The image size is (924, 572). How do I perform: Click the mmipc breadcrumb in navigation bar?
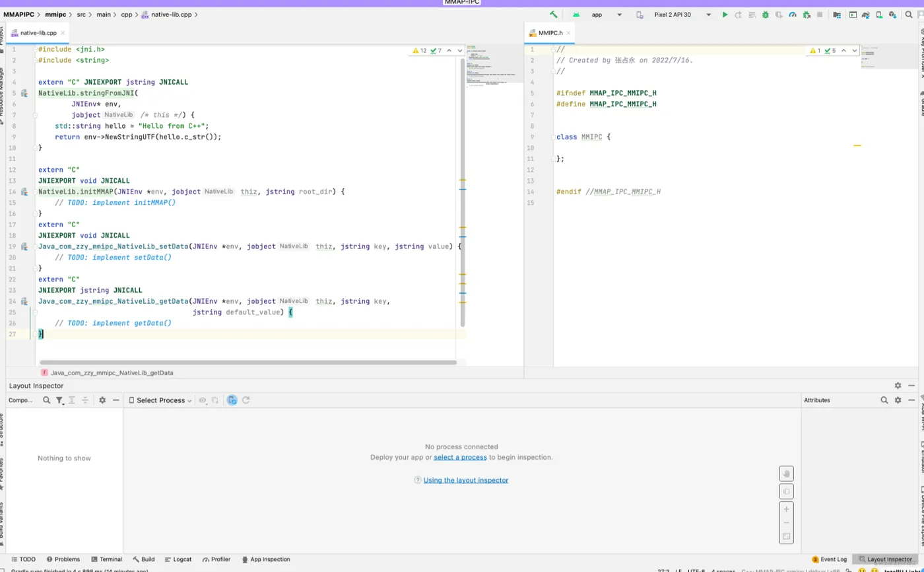pos(55,14)
